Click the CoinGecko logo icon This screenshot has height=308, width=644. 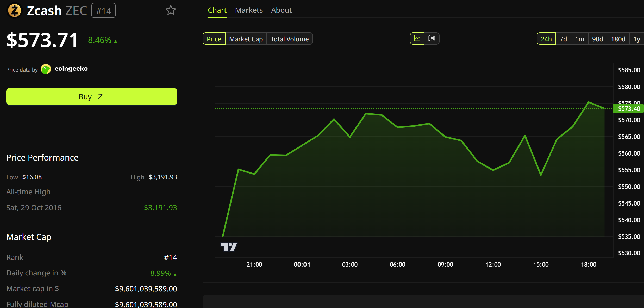[x=46, y=69]
